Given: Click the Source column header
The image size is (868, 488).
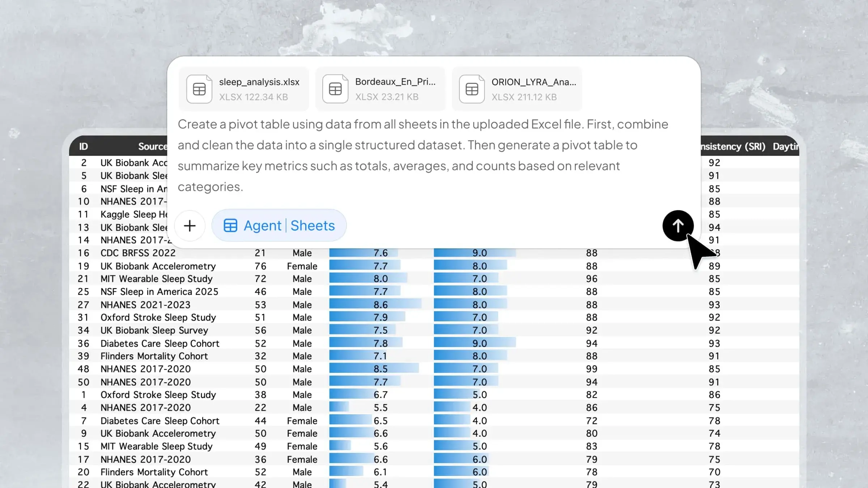Looking at the screenshot, I should point(153,146).
